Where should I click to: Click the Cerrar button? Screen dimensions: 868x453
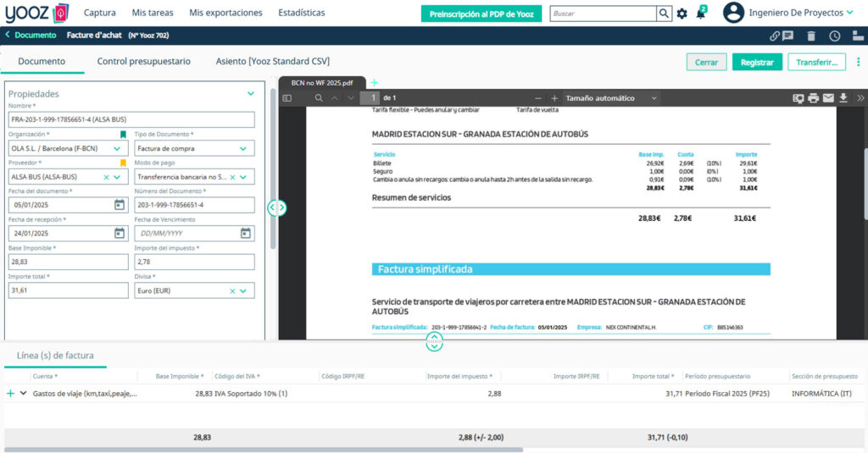[706, 62]
